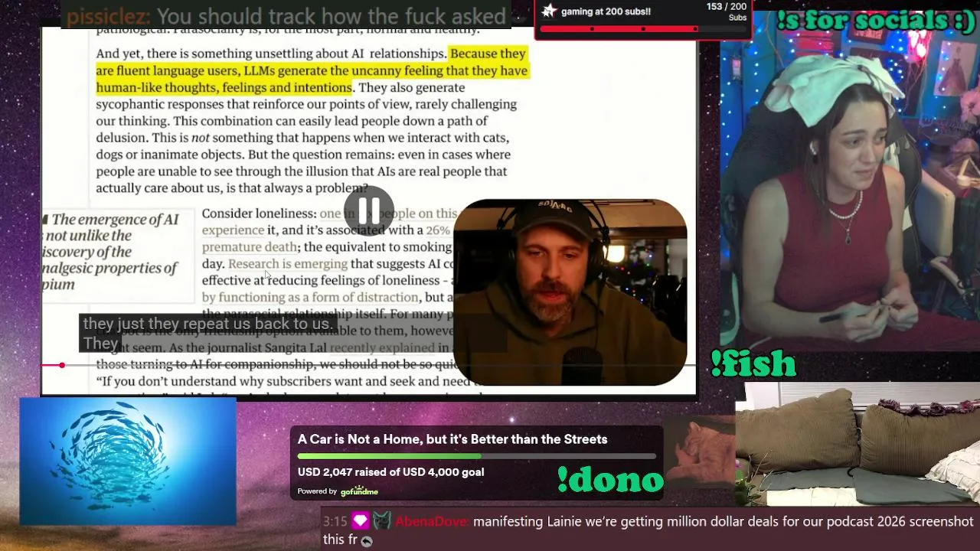Click the small emote after 'this fr'
This screenshot has height=551, width=980.
coord(367,541)
